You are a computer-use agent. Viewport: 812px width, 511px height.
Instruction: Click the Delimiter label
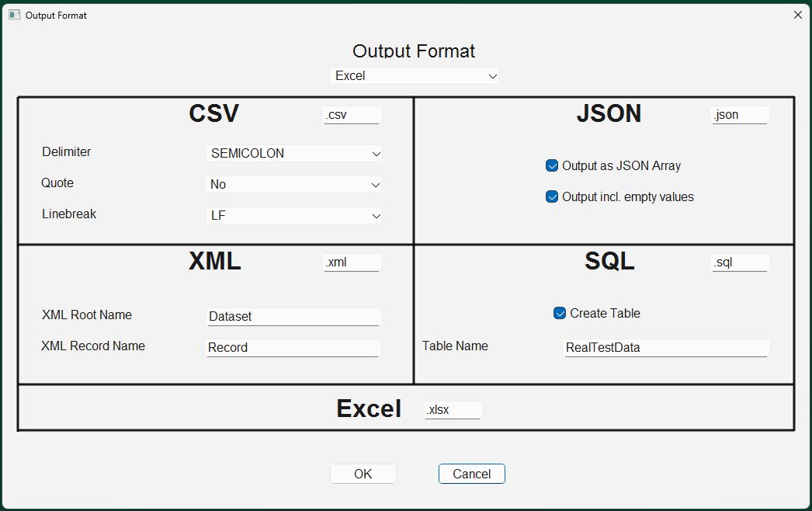click(x=66, y=152)
